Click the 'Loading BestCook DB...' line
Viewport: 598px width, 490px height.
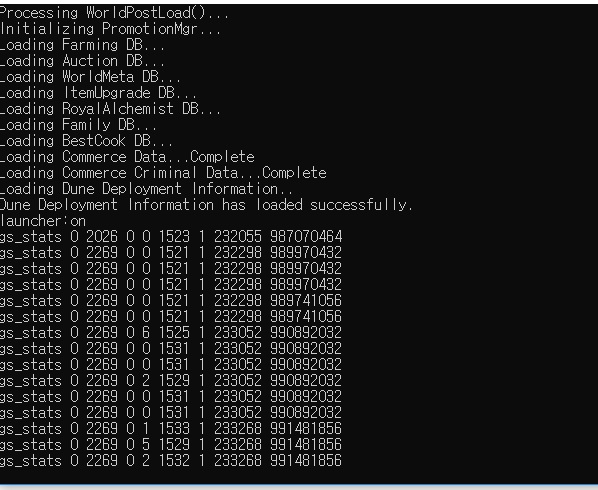[x=86, y=141]
